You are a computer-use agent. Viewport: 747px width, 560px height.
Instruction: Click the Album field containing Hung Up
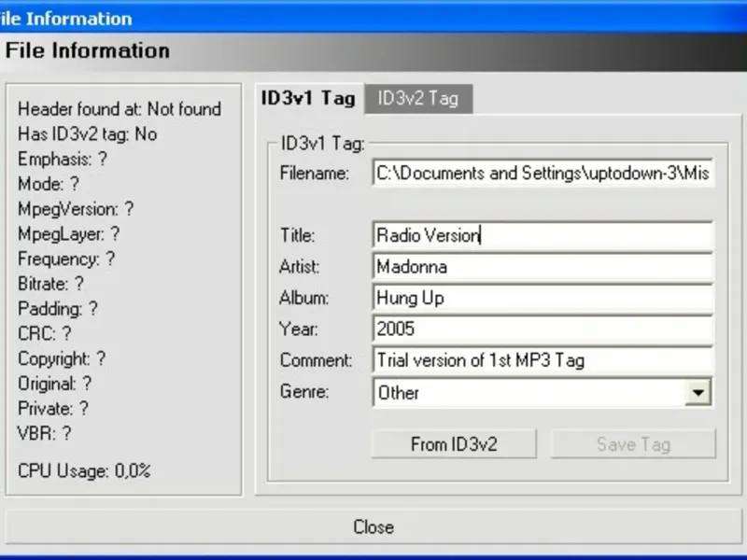543,298
